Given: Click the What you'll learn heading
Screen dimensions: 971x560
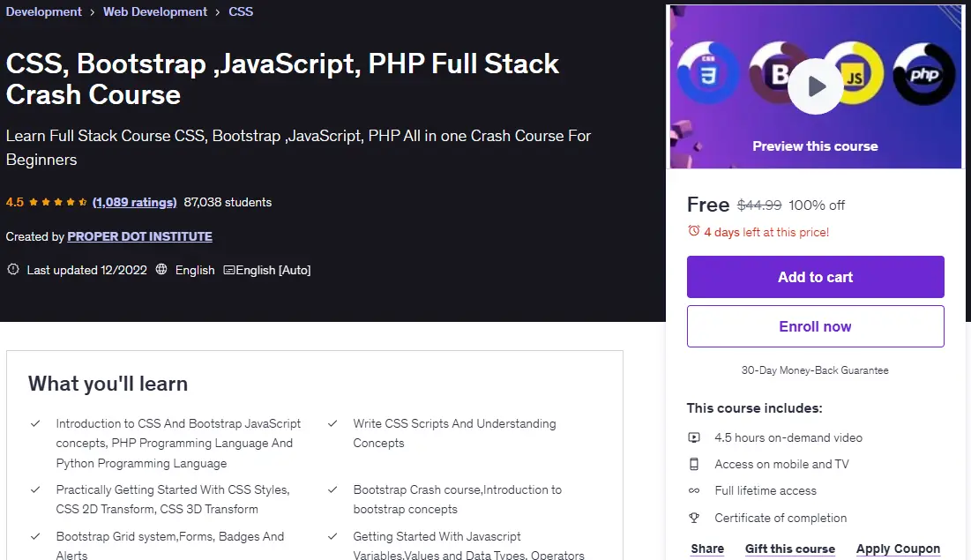Looking at the screenshot, I should [108, 384].
